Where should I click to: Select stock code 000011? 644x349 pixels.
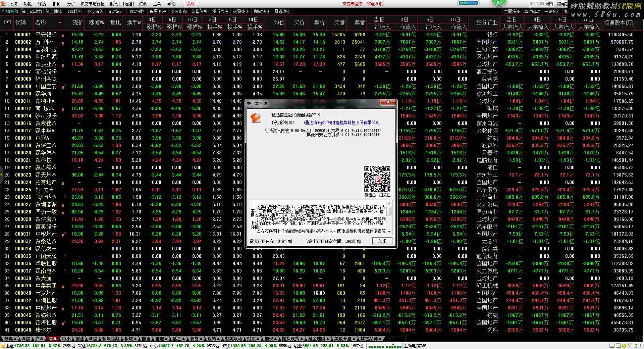tap(23, 101)
